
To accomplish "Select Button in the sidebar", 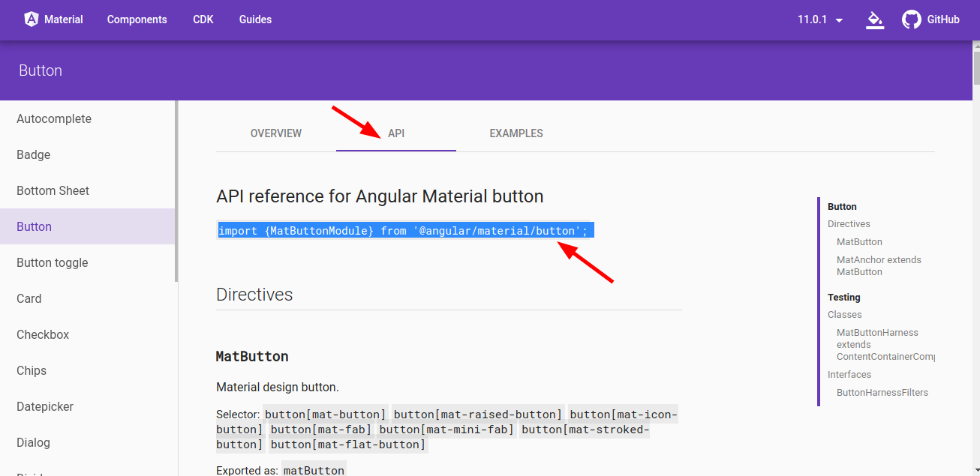I will coord(88,226).
